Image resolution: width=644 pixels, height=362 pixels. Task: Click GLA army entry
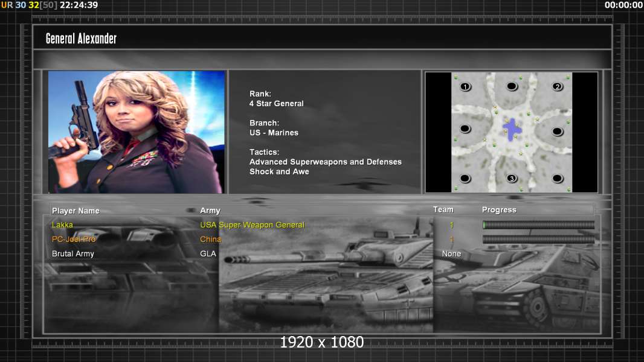tap(208, 254)
